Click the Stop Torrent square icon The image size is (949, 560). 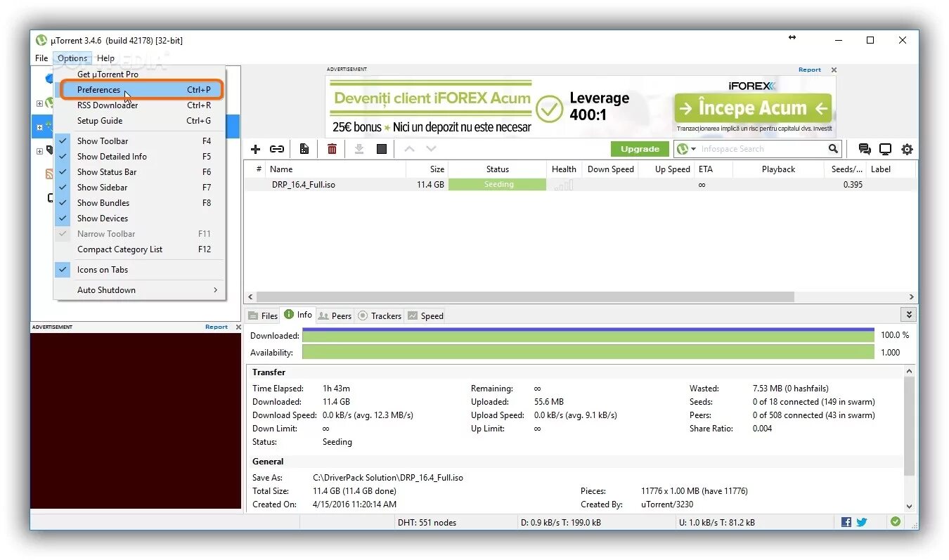click(382, 149)
